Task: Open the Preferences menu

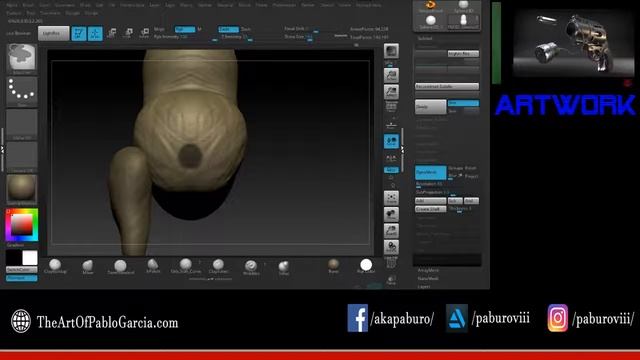Action: pos(284,5)
